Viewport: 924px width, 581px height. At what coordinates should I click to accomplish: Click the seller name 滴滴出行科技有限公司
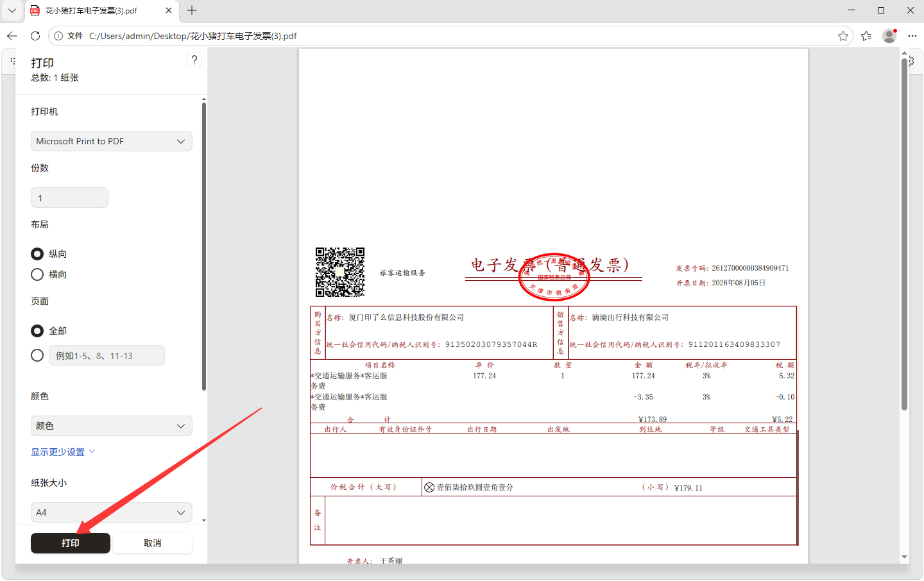point(630,317)
